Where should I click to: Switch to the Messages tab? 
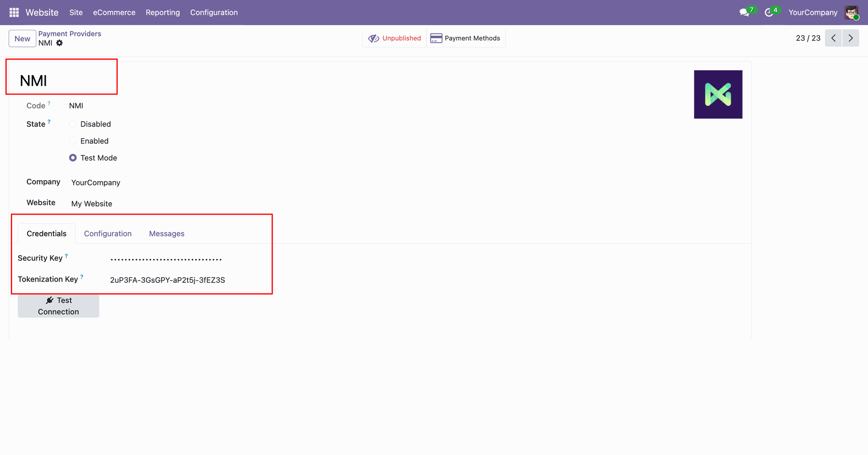[167, 234]
